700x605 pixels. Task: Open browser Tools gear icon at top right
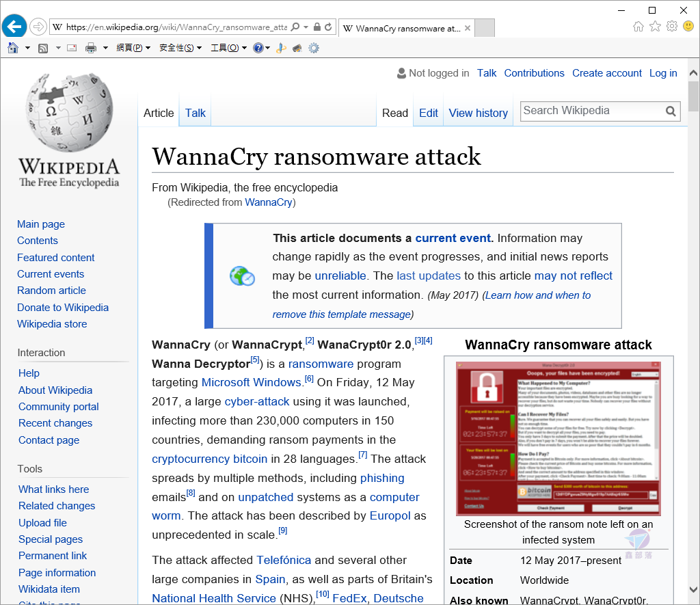[x=671, y=27]
